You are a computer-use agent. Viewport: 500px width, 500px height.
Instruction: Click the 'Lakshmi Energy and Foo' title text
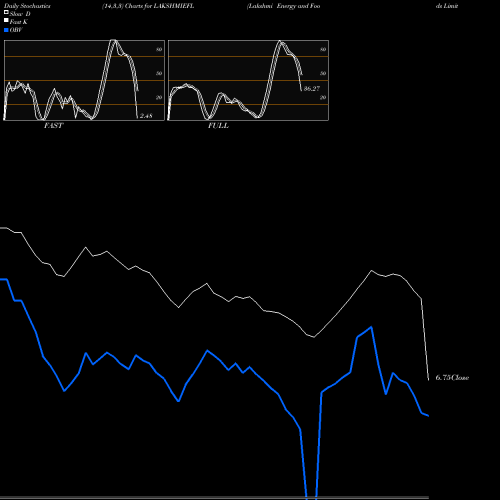283,6
